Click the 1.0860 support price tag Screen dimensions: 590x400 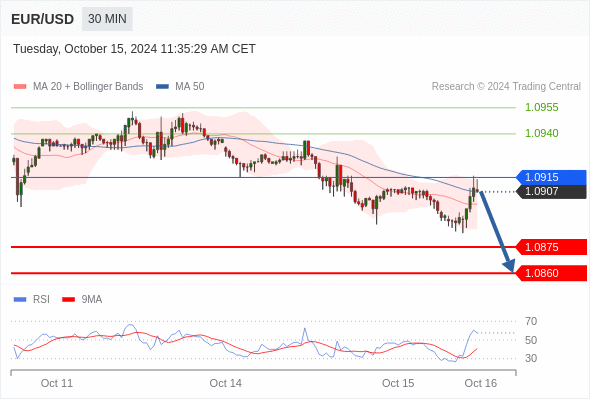(551, 273)
